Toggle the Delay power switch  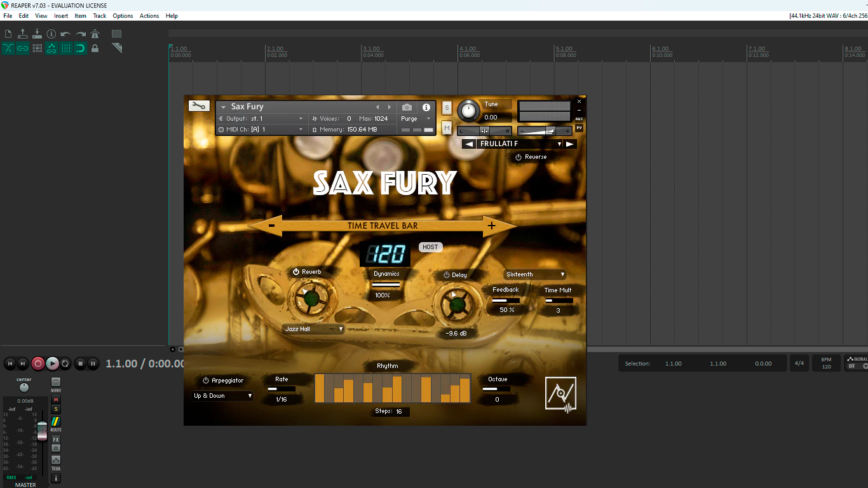(447, 275)
